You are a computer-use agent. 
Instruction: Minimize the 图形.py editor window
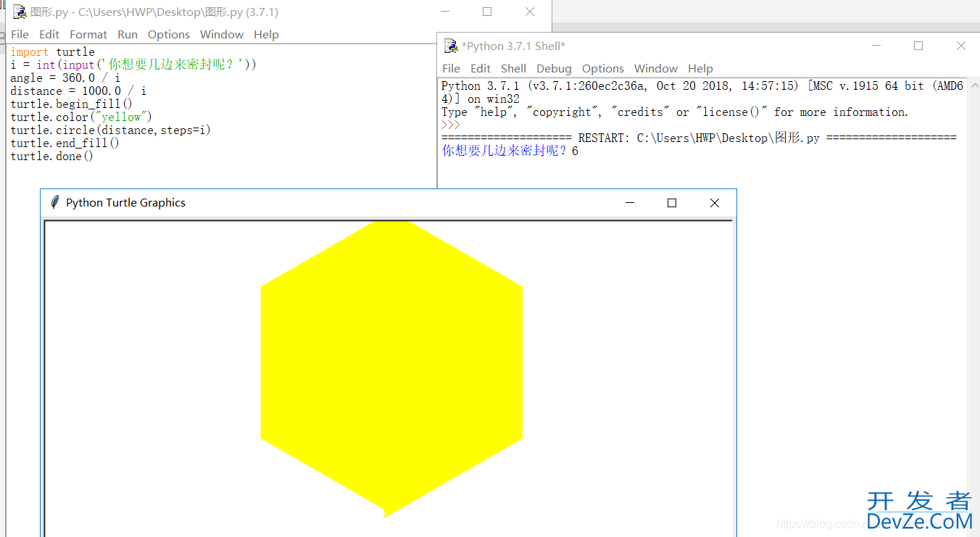pos(444,12)
